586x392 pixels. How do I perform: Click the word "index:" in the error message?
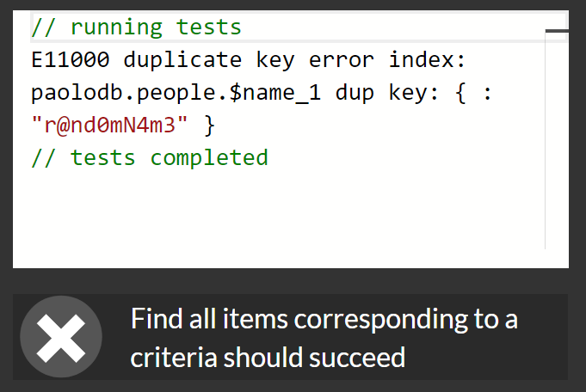[x=427, y=59]
